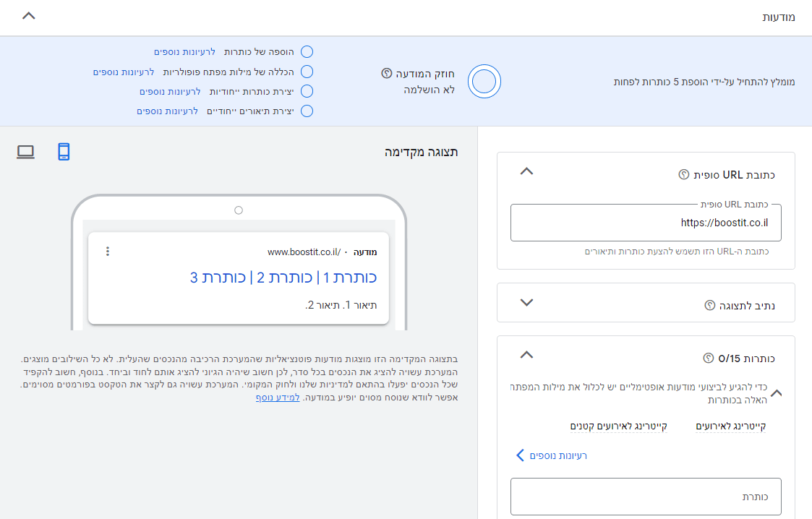The width and height of the screenshot is (812, 519).
Task: Collapse the מודעות section with top chevron
Action: point(29,16)
